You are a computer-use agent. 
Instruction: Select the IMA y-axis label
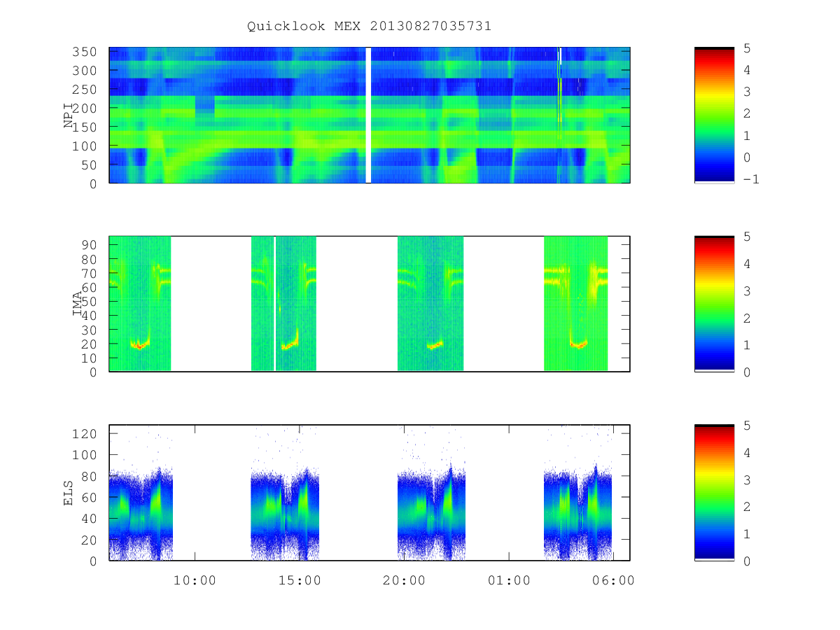(77, 304)
